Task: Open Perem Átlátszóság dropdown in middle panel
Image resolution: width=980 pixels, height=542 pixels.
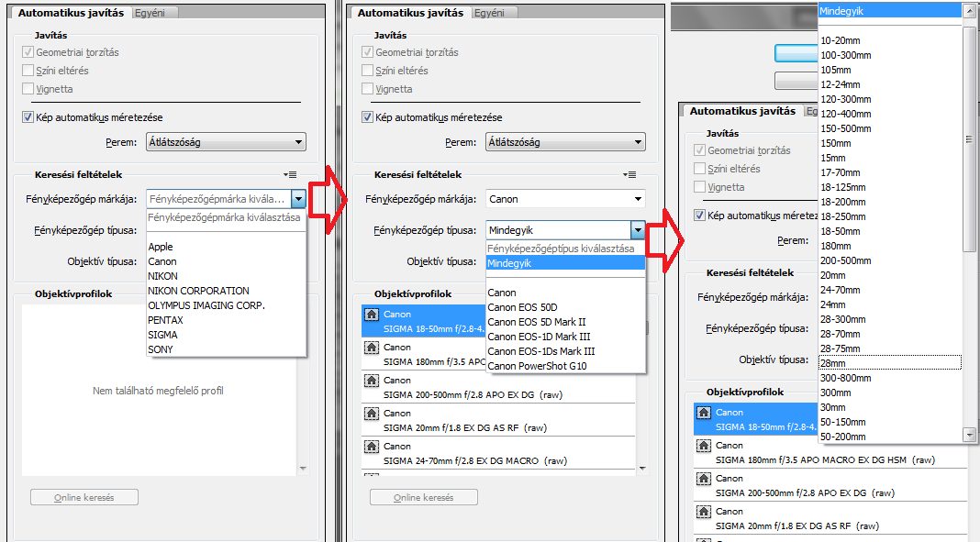Action: click(x=565, y=142)
